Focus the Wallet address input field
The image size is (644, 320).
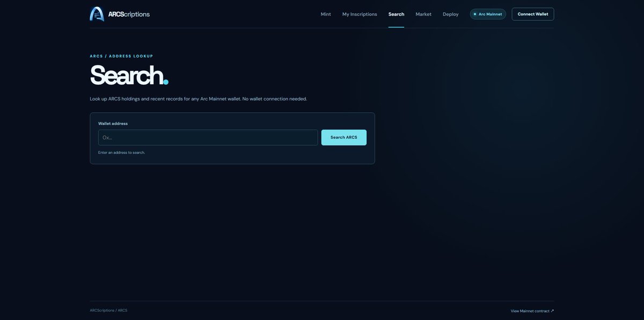(x=208, y=137)
